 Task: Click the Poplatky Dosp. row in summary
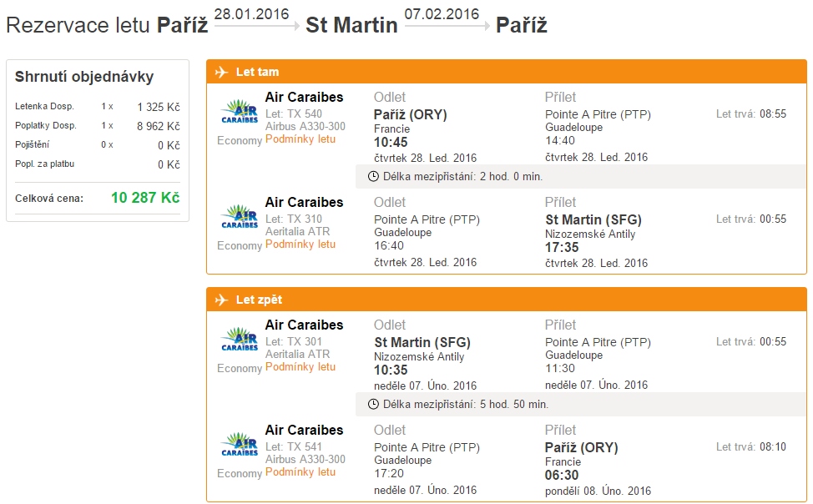98,125
